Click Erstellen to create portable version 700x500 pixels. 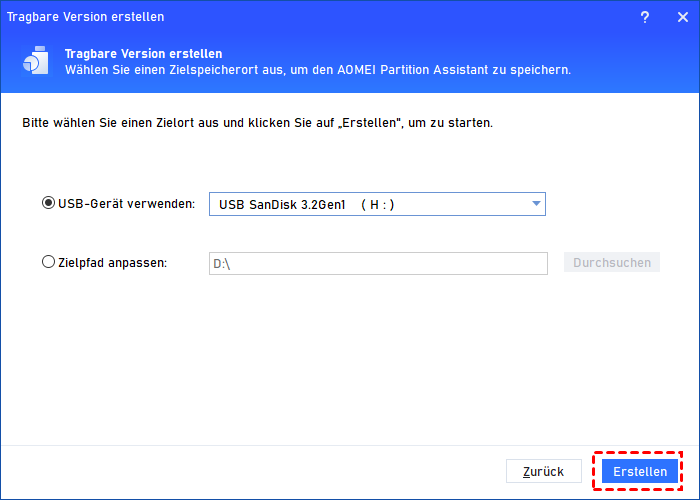(x=640, y=471)
